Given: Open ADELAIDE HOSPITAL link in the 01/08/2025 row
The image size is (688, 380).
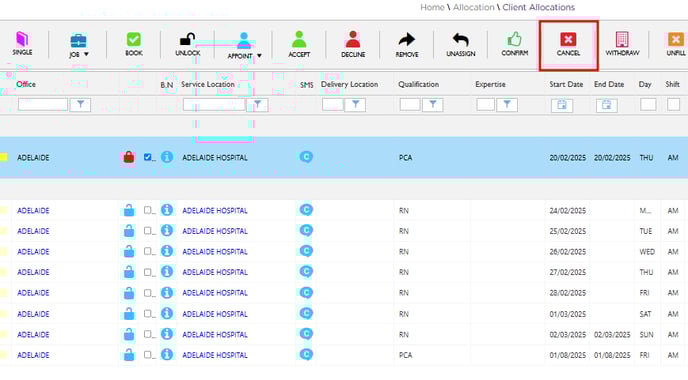Looking at the screenshot, I should 215,355.
